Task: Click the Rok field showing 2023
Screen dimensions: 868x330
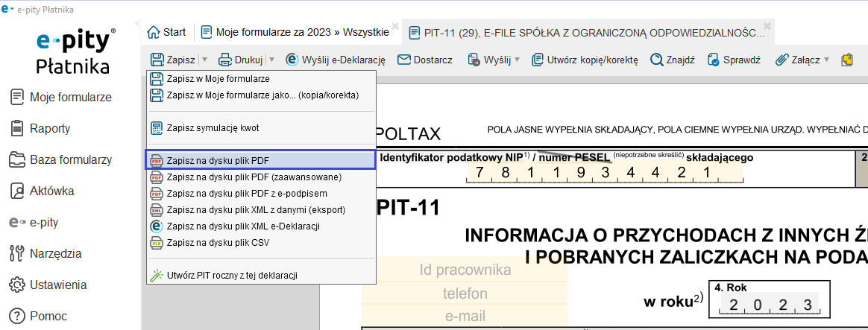Action: click(x=770, y=305)
